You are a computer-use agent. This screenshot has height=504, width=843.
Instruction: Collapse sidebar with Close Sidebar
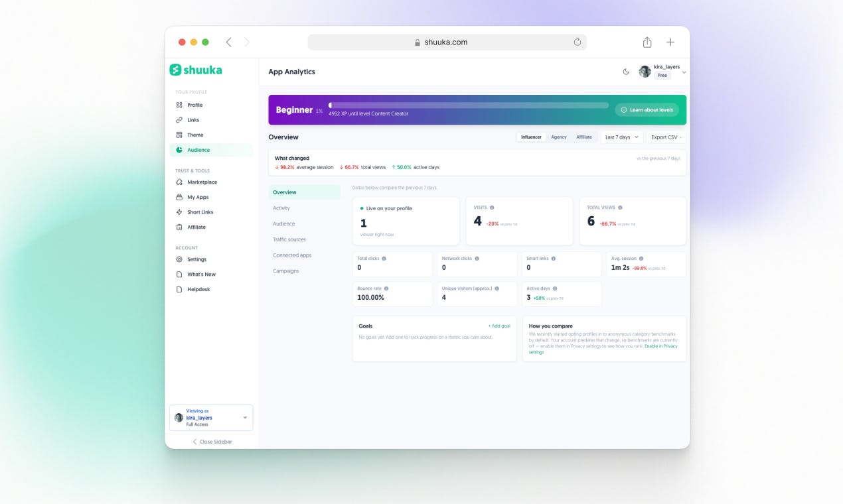pyautogui.click(x=212, y=442)
